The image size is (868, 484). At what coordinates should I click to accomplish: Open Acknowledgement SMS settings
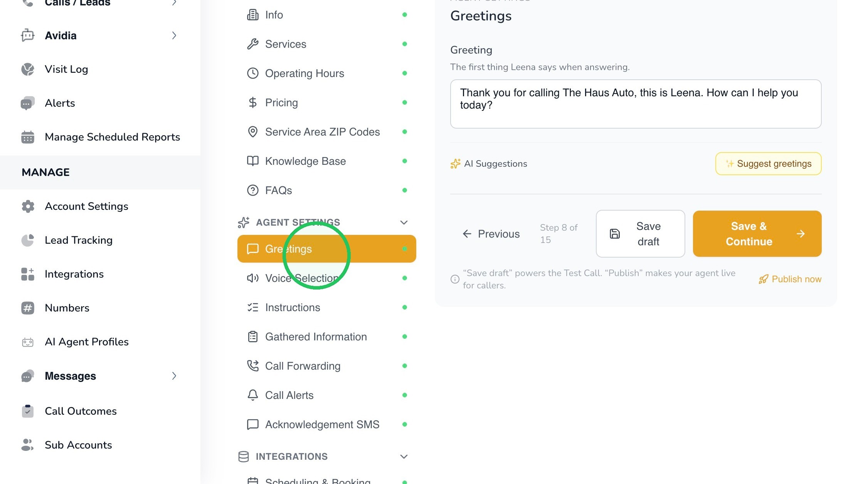pos(327,424)
